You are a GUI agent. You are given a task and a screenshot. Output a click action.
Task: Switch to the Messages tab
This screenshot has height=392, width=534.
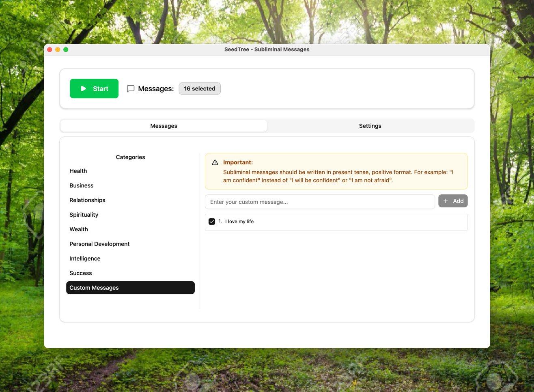coord(164,126)
